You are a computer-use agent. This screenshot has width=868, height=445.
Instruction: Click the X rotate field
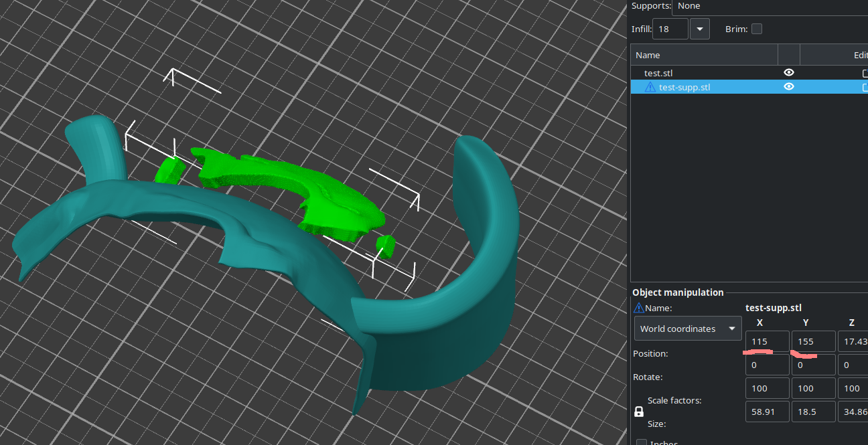768,365
